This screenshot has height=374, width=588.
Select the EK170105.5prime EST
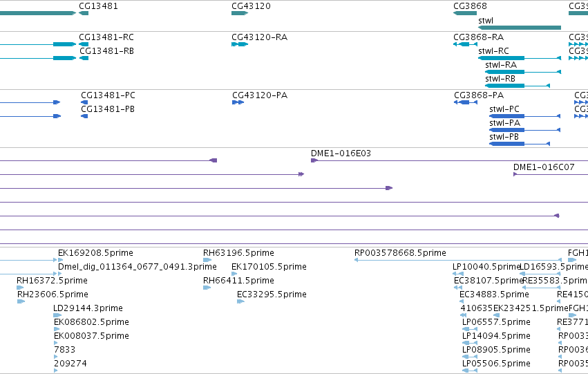coord(234,274)
